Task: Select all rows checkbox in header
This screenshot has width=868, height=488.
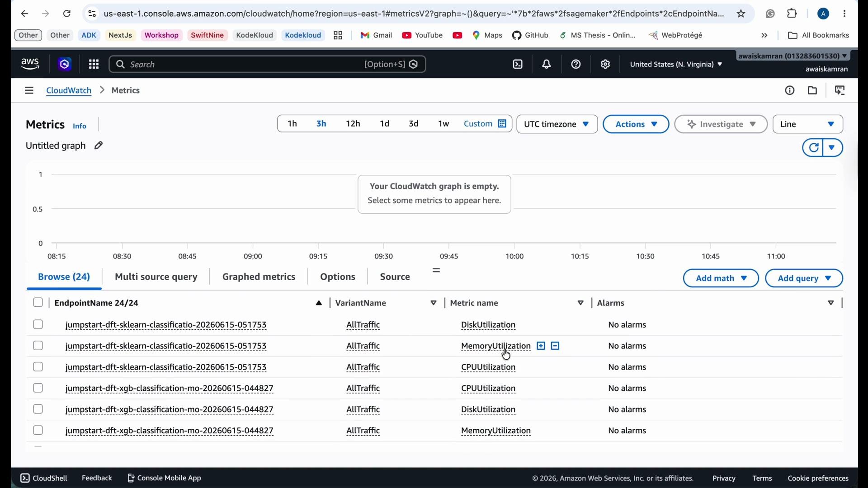Action: pos(38,303)
